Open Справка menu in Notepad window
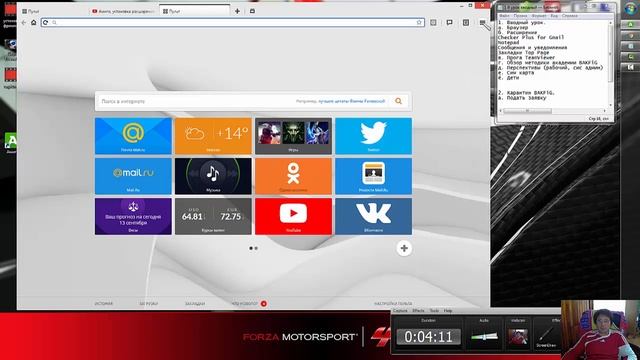 [569, 16]
